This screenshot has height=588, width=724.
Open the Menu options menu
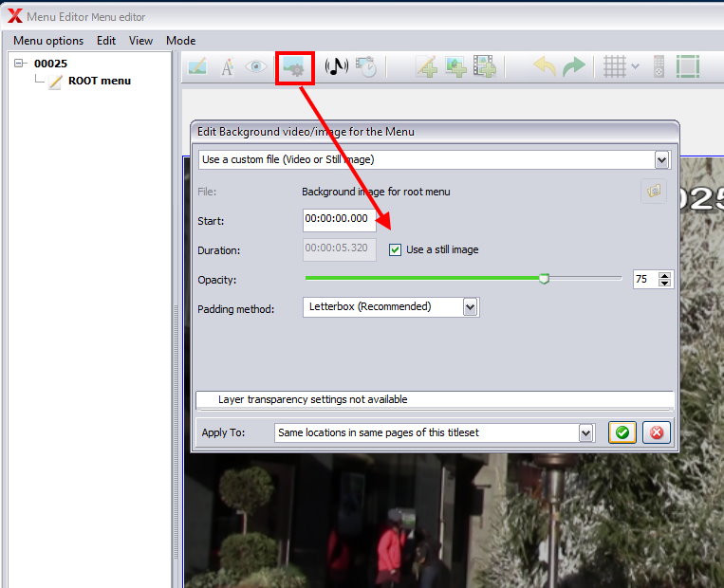click(48, 41)
